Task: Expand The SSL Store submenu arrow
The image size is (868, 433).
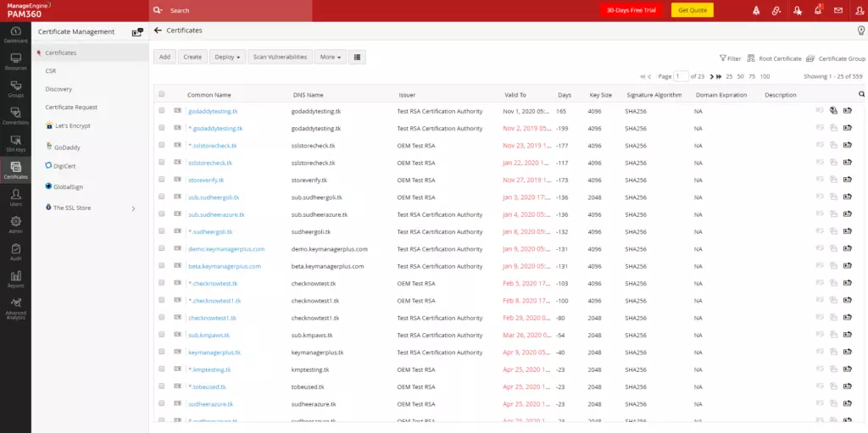Action: [133, 208]
